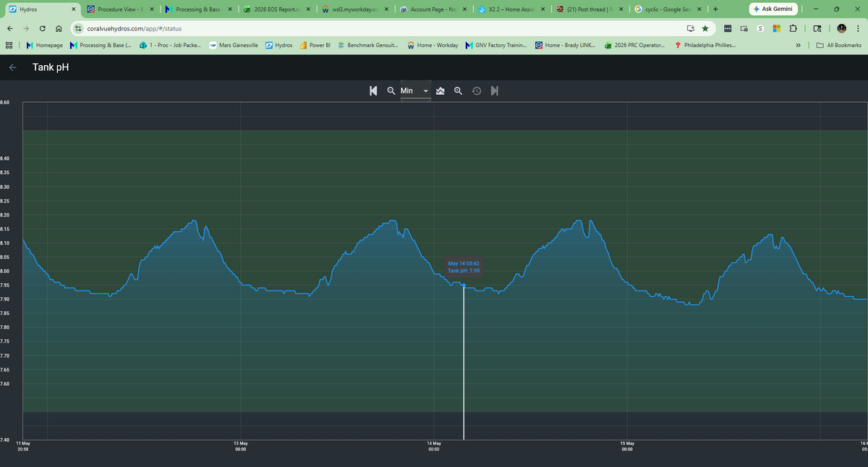Go forward in browser history
Screen dimensions: 868x467
tap(27, 28)
